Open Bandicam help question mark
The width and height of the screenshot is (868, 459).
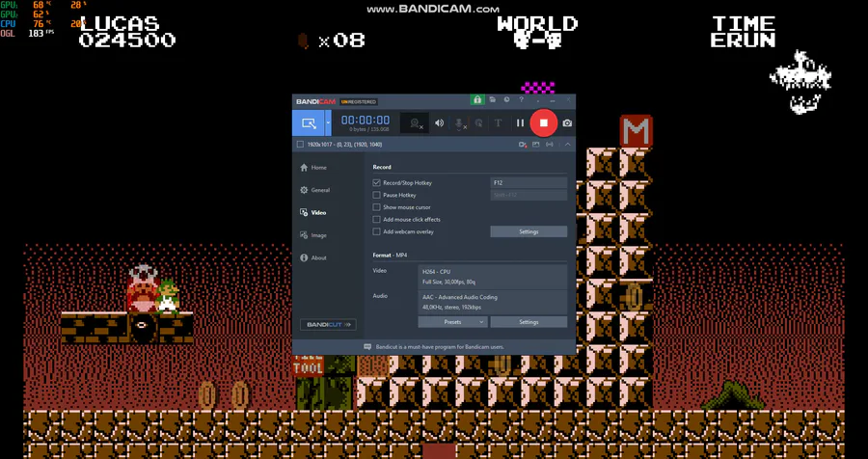521,99
